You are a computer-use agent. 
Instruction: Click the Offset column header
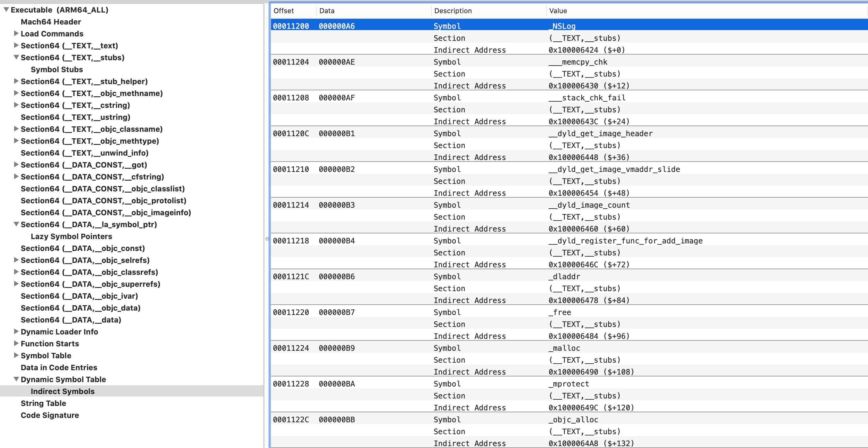pyautogui.click(x=294, y=11)
